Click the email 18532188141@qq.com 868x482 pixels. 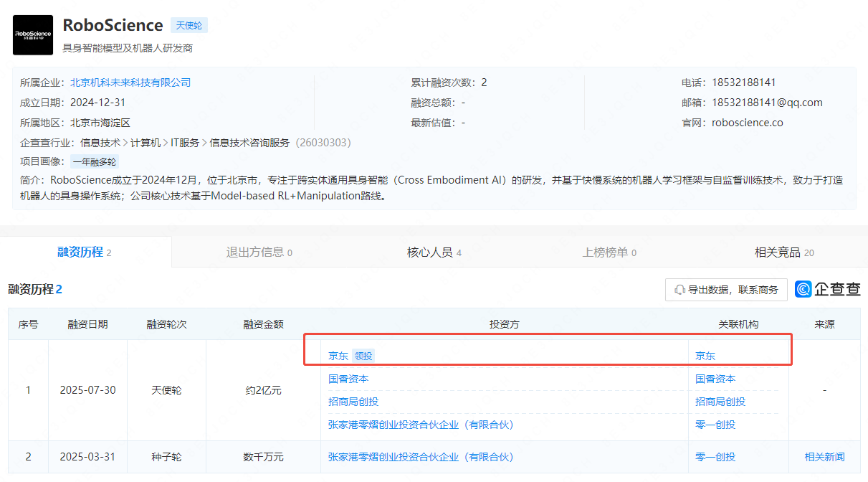point(767,103)
